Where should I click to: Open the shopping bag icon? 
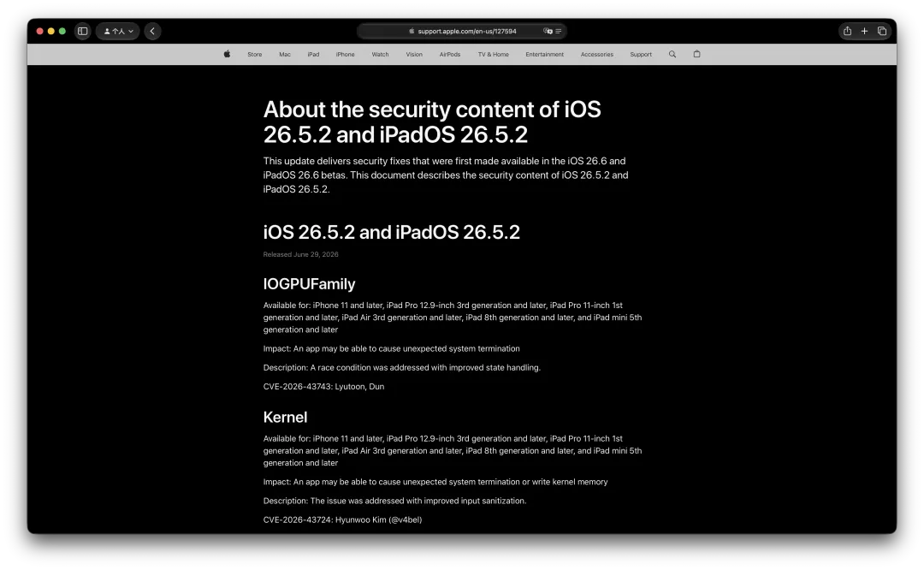pyautogui.click(x=697, y=54)
